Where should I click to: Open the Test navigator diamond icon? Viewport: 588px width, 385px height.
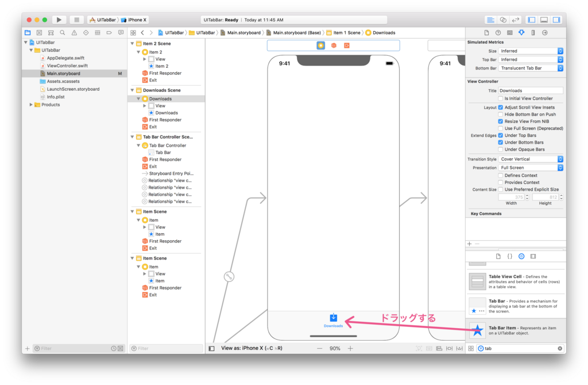point(86,33)
